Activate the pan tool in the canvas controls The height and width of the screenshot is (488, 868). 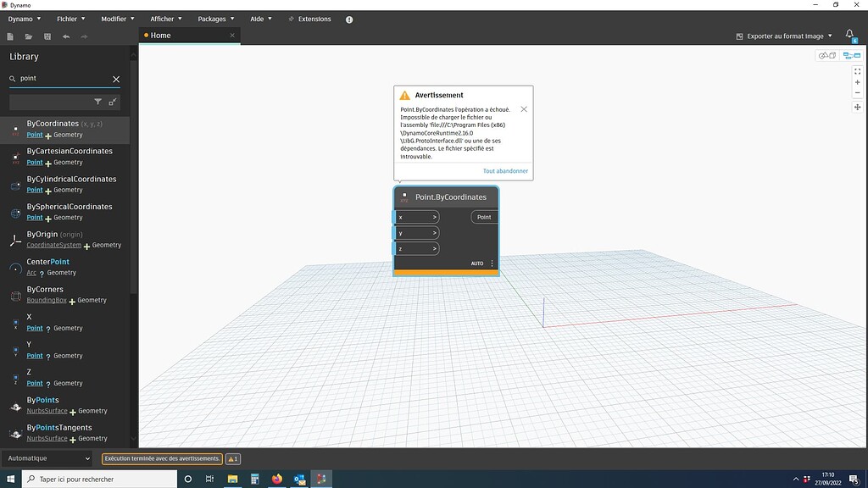(858, 108)
